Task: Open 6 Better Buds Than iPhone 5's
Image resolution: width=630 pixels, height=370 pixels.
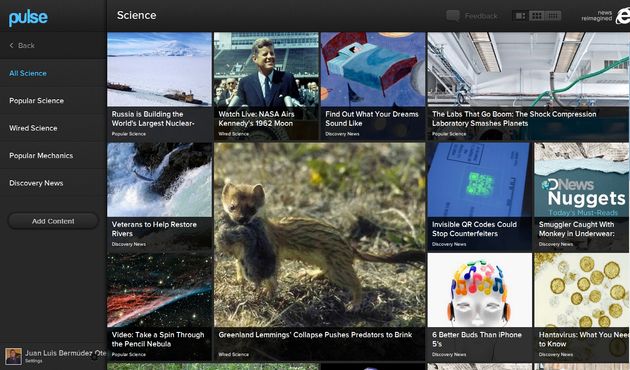Action: (480, 307)
